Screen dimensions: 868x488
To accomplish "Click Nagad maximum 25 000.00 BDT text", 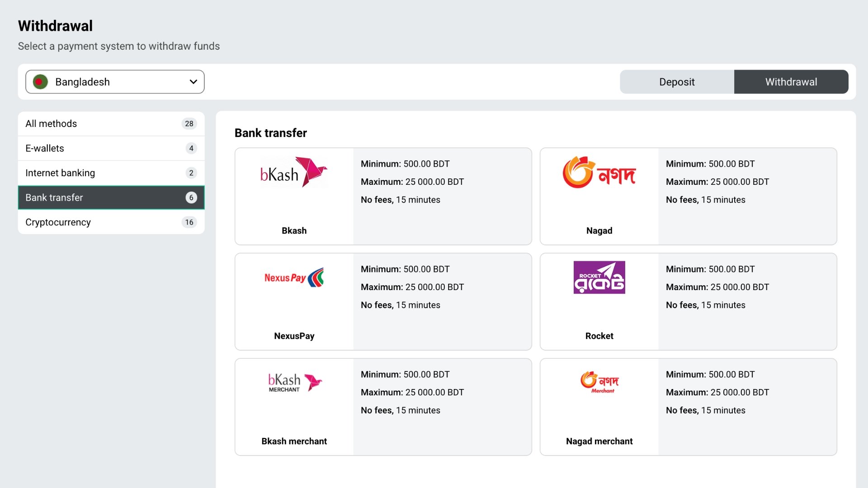I will (717, 182).
